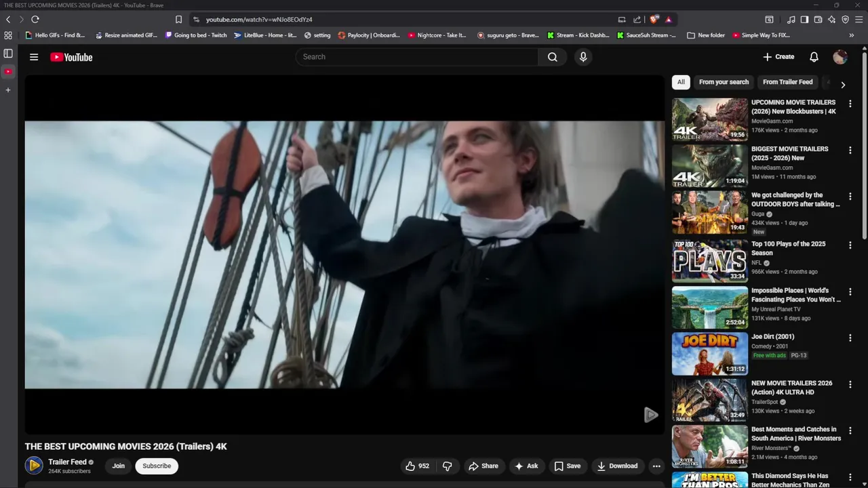This screenshot has height=488, width=868.
Task: Reload the current page
Action: click(35, 20)
